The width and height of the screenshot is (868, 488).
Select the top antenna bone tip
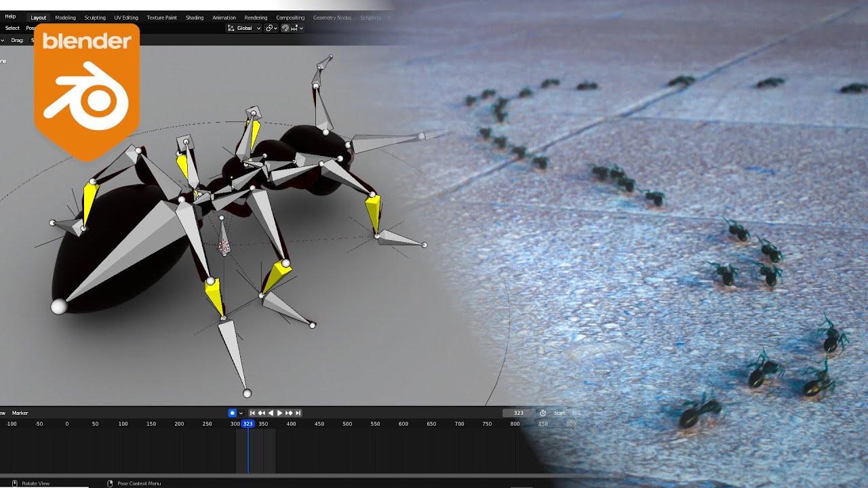point(330,58)
